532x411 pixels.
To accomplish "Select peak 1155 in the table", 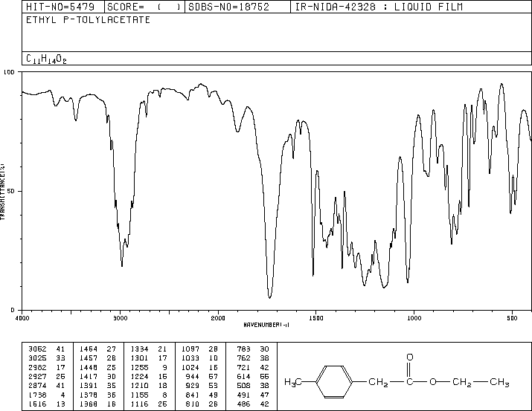I will (x=139, y=395).
